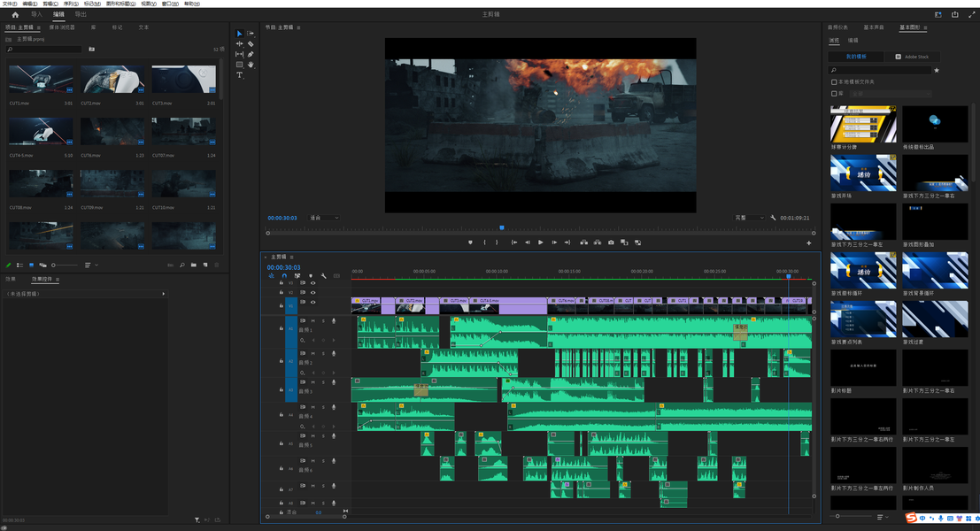This screenshot has height=531, width=980.
Task: Check the local templates folder checkbox
Action: [x=834, y=81]
